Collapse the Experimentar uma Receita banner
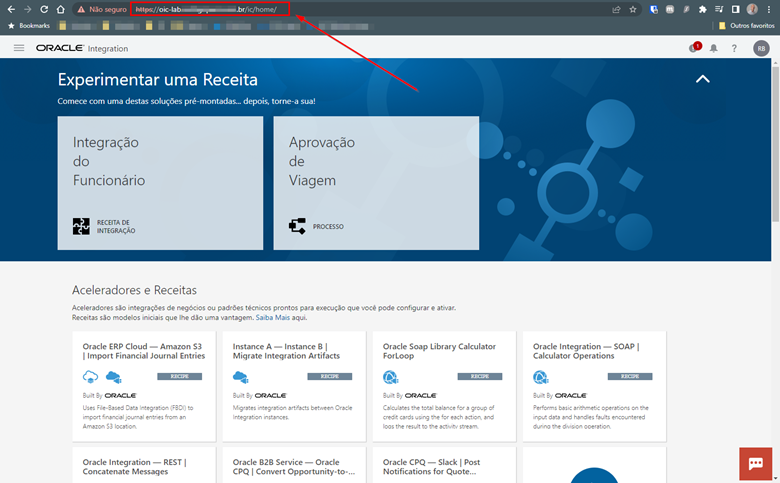The image size is (780, 483). click(x=702, y=79)
